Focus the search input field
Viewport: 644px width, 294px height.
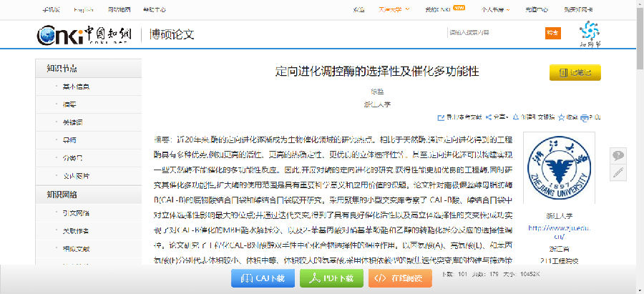[495, 33]
